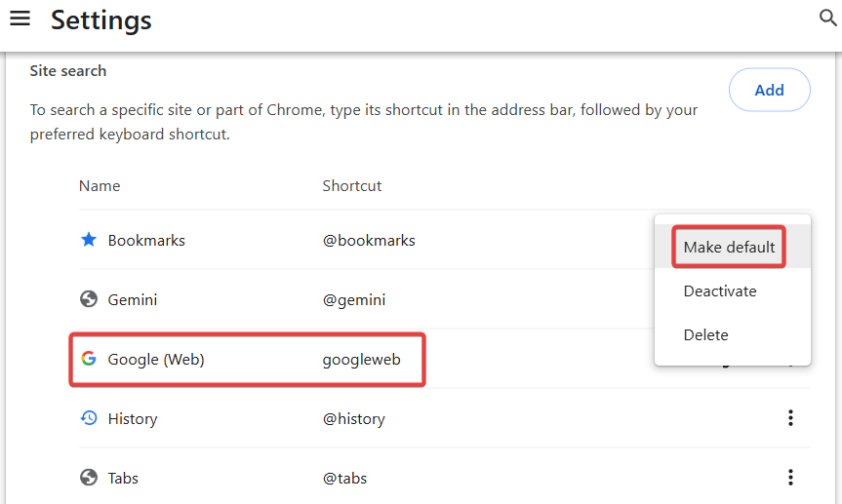Click the Add site search button

[x=769, y=90]
